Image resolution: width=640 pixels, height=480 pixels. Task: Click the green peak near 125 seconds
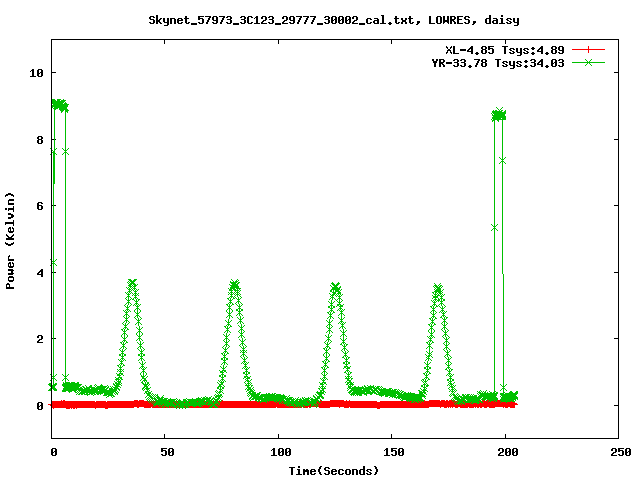[336, 288]
